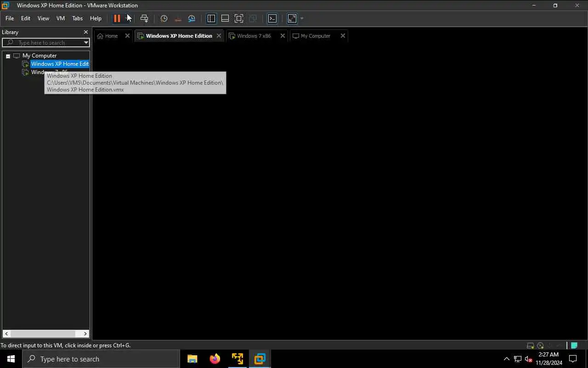This screenshot has height=368, width=588.
Task: Switch to the Windows XP Home Edition tab
Action: point(179,36)
